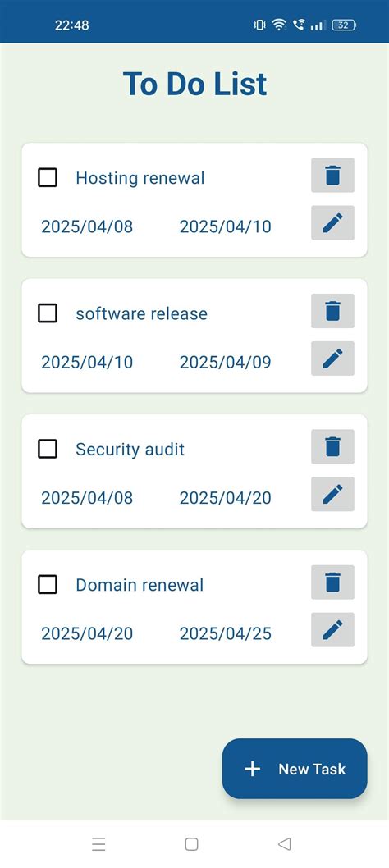Delete the software release task
This screenshot has height=868, width=389.
[x=332, y=311]
